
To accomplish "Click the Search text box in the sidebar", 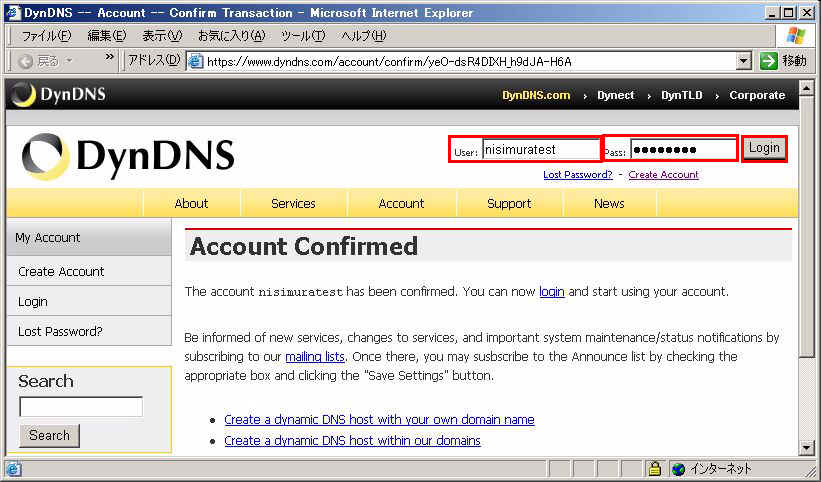I will point(81,407).
